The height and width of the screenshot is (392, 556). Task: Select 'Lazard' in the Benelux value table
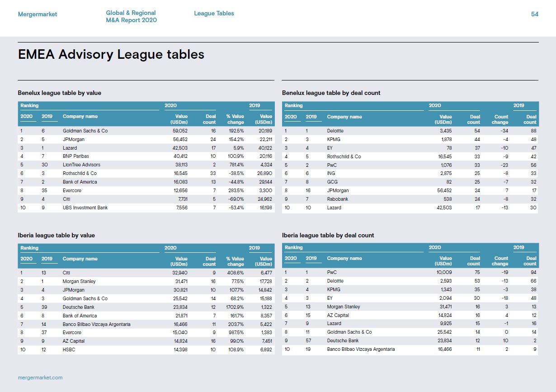(x=70, y=148)
